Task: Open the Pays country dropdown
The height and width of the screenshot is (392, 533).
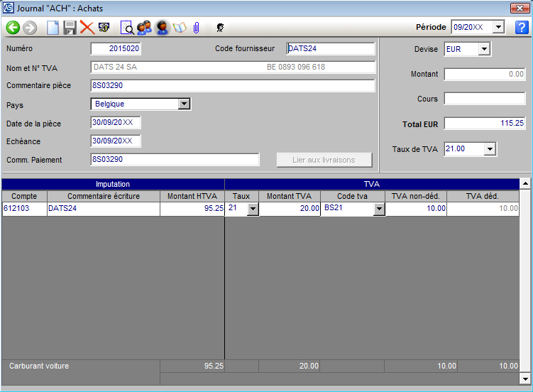Action: click(184, 104)
